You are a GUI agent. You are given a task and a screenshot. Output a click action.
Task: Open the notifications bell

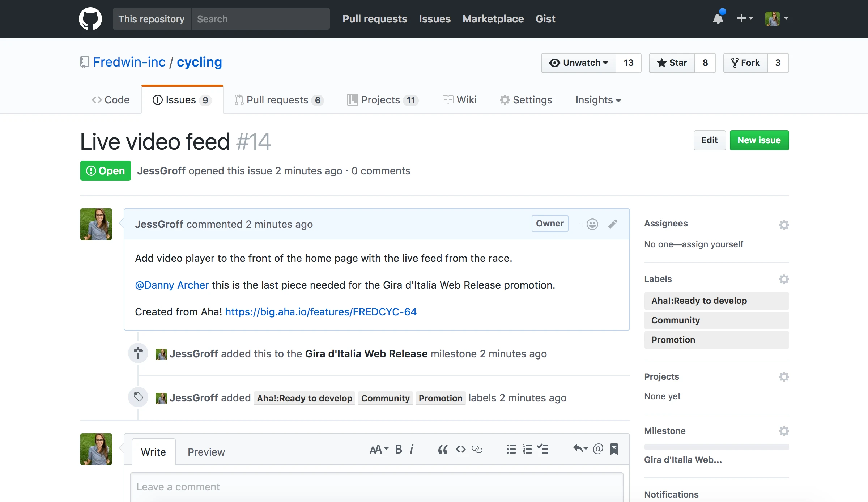click(718, 18)
